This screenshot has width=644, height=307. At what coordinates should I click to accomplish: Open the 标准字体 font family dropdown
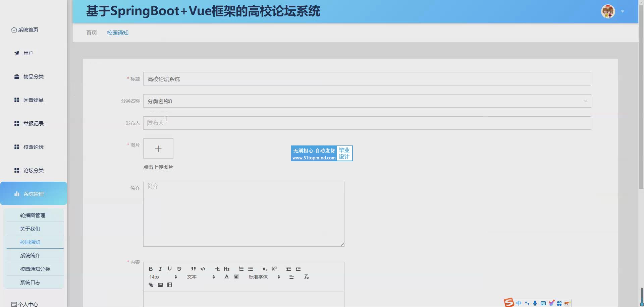(x=264, y=277)
